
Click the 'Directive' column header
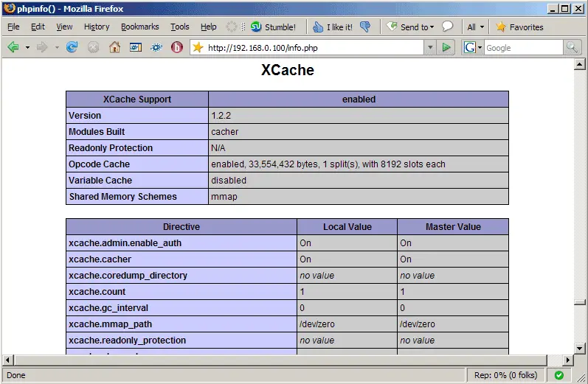[181, 227]
